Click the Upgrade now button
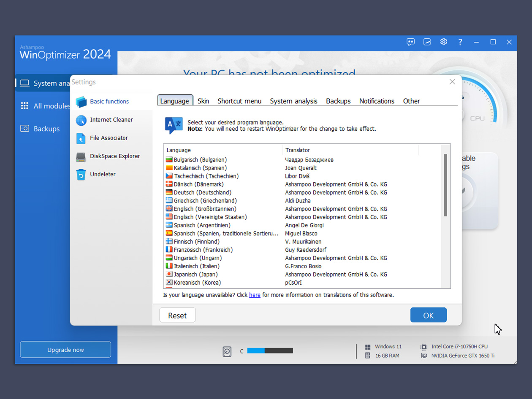532x399 pixels. [x=65, y=350]
